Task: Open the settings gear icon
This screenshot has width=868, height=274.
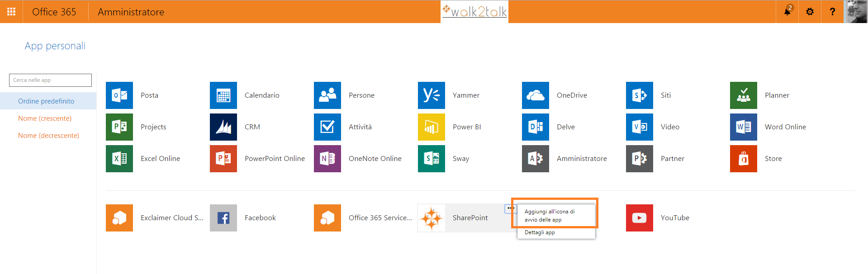Action: (810, 12)
